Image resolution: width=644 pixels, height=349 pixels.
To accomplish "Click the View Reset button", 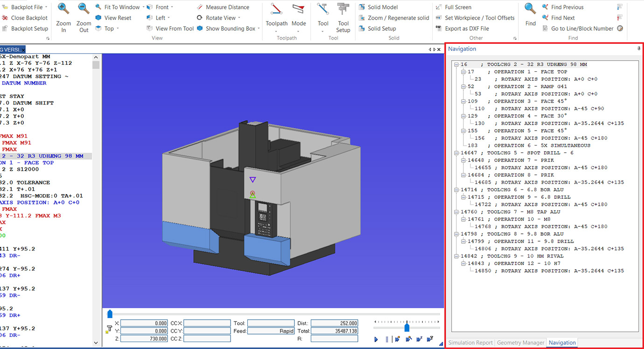I will coord(115,18).
